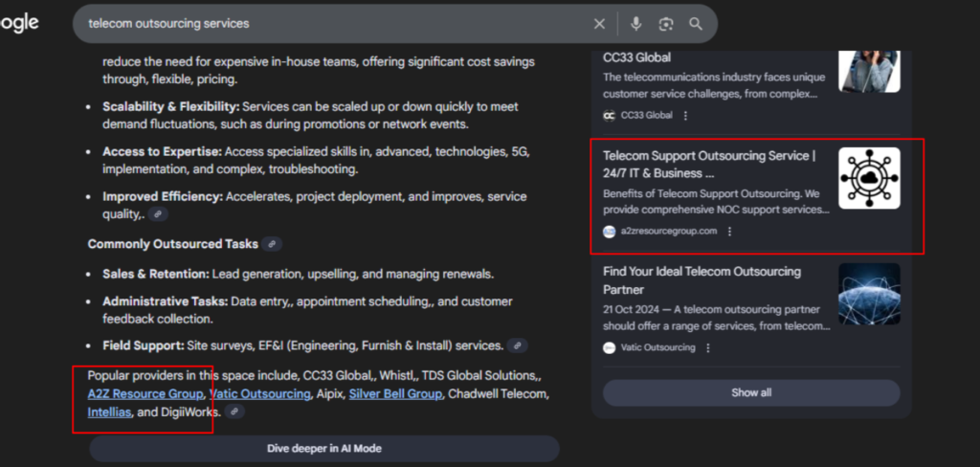Open more options for a2zresourcegroup.com result
The image size is (980, 467).
(730, 232)
